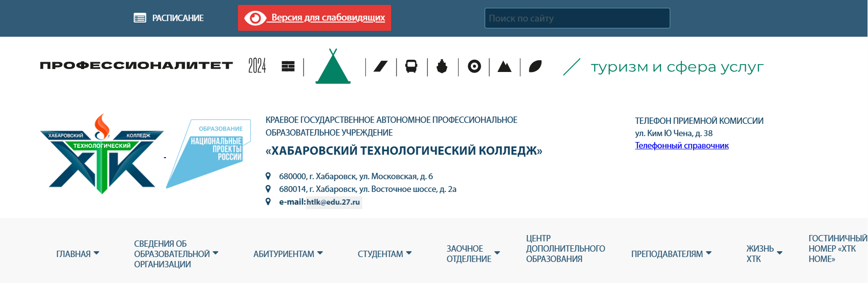Open the РАСПИСАНИЕ link
This screenshot has height=283, width=868.
click(178, 18)
